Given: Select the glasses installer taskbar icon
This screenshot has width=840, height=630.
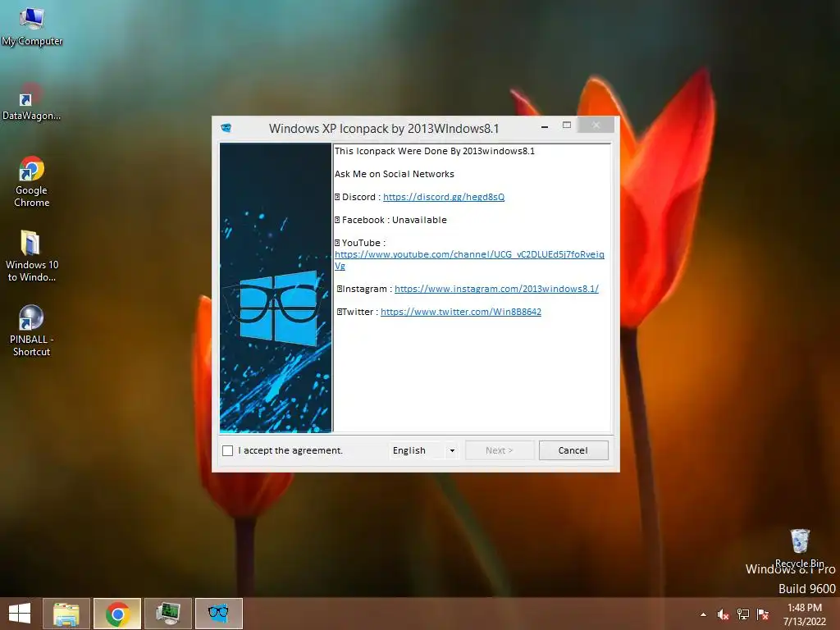Looking at the screenshot, I should [218, 614].
